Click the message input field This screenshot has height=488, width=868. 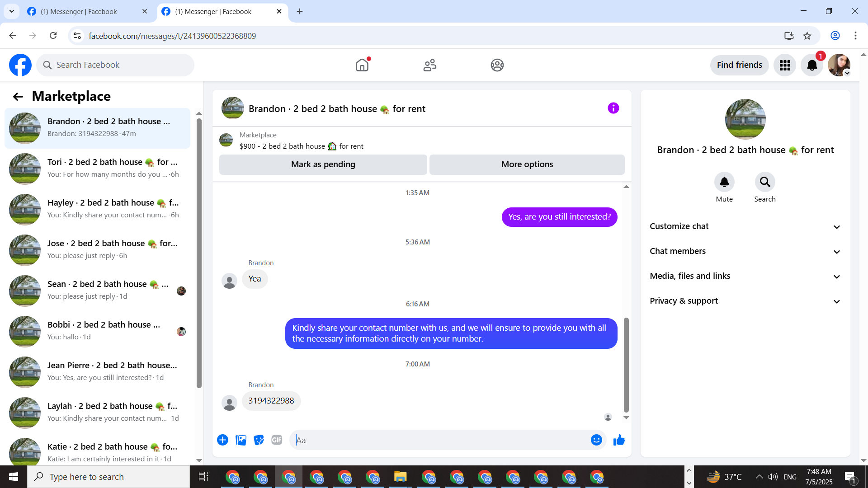[x=441, y=440]
